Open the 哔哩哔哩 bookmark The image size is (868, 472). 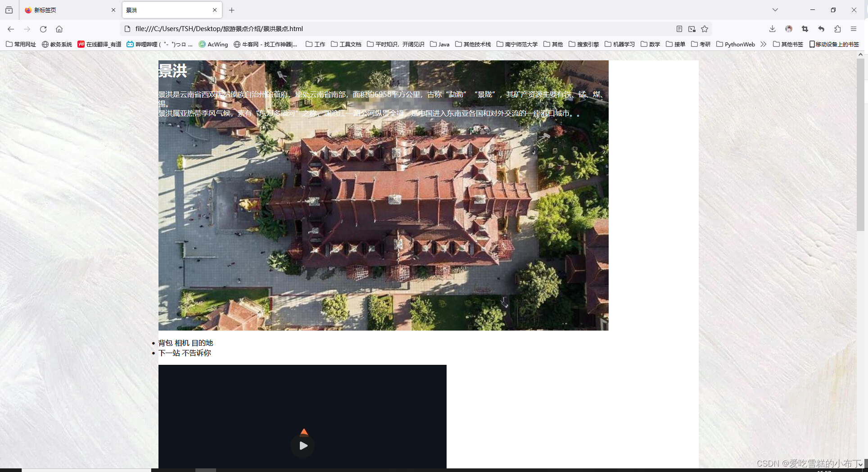(x=159, y=44)
